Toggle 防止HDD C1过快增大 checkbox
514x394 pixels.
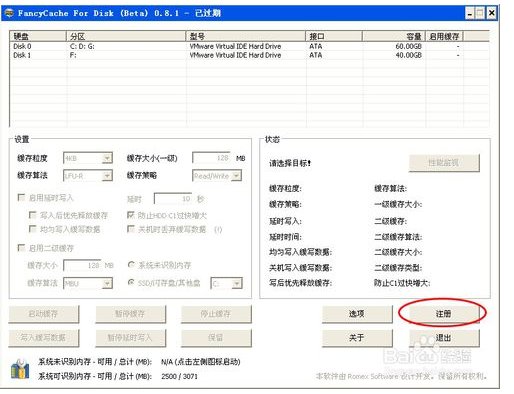(x=131, y=215)
